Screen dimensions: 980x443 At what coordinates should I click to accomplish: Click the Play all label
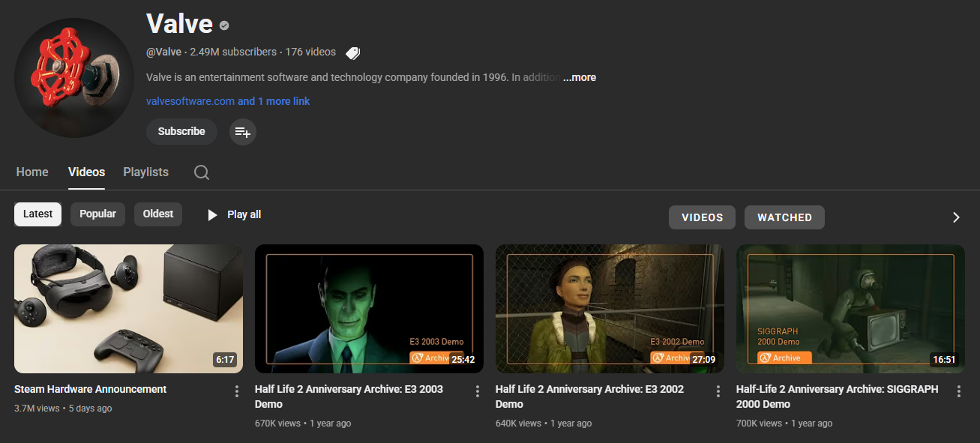[244, 215]
